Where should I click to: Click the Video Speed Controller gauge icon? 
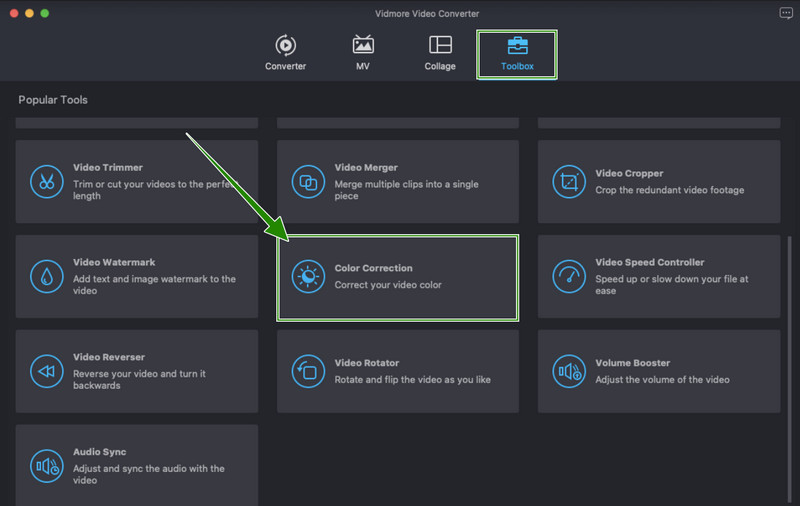(569, 276)
